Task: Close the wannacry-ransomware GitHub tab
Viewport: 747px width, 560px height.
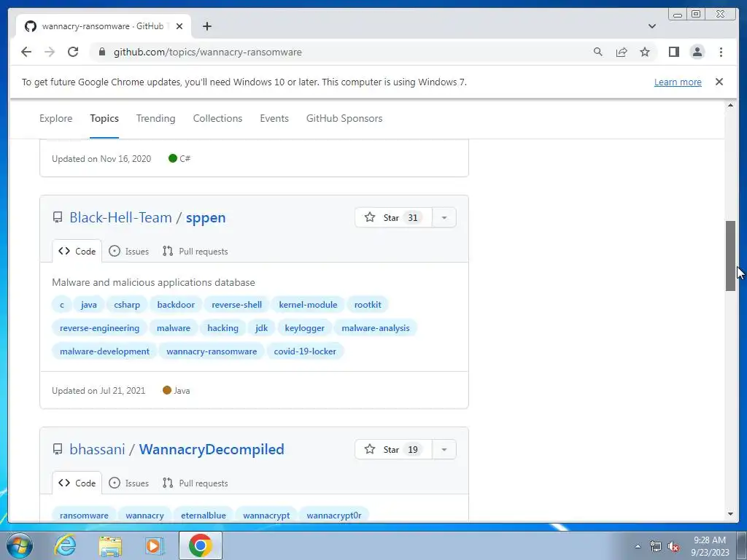Action: [x=179, y=26]
